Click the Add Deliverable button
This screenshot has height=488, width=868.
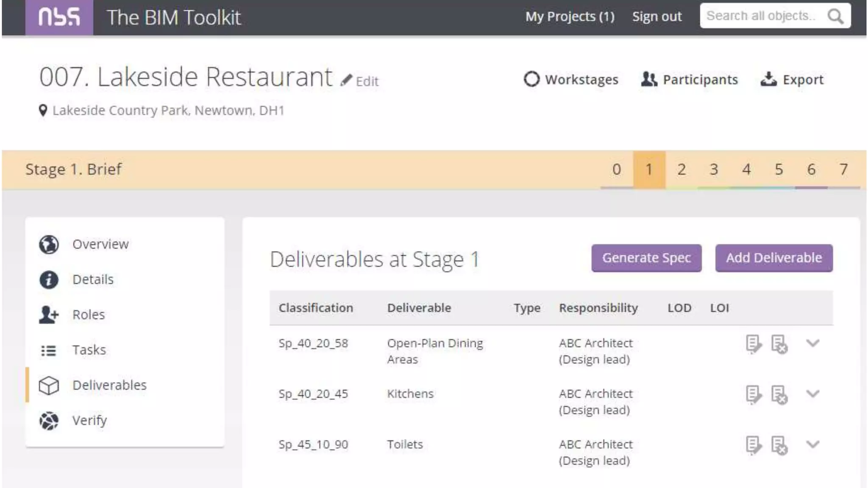pos(773,258)
